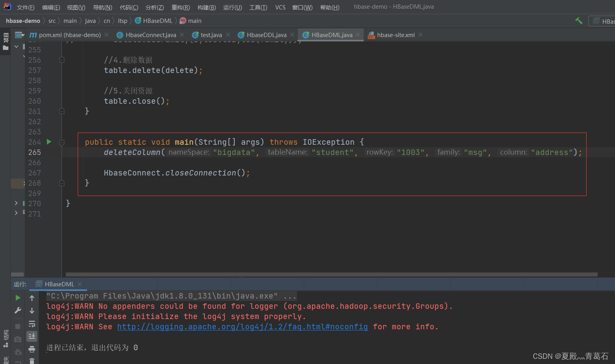
Task: Close the test.java tab
Action: point(228,35)
